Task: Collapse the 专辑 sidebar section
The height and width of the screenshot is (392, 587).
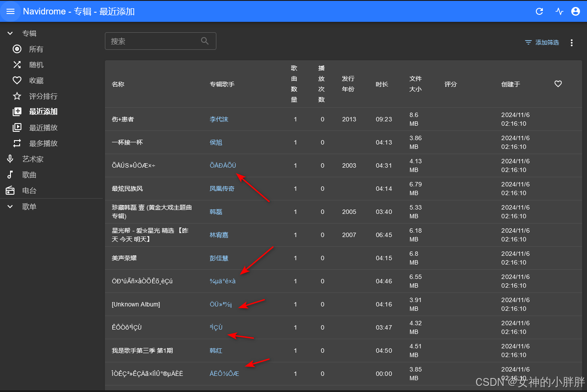Action: click(x=10, y=33)
